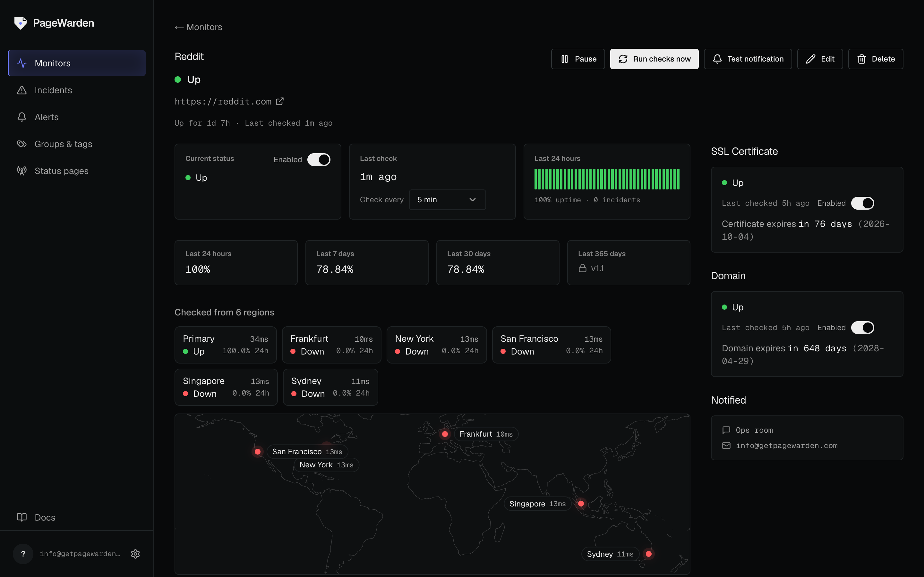924x577 pixels.
Task: Open the external link icon beside reddit.com
Action: [280, 102]
